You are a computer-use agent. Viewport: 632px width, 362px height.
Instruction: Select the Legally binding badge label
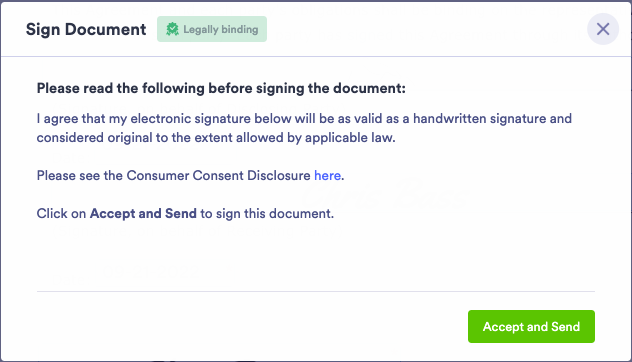[212, 29]
